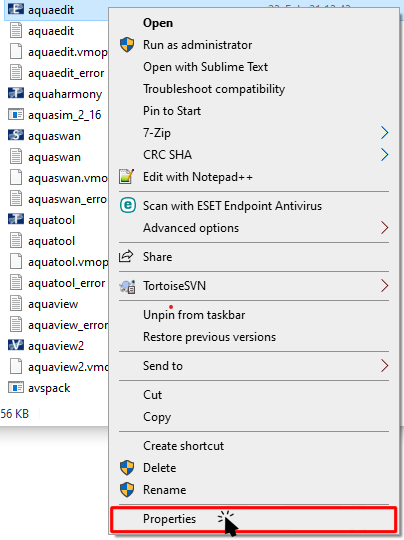
Task: Click the aquaharmony application icon
Action: 16,93
